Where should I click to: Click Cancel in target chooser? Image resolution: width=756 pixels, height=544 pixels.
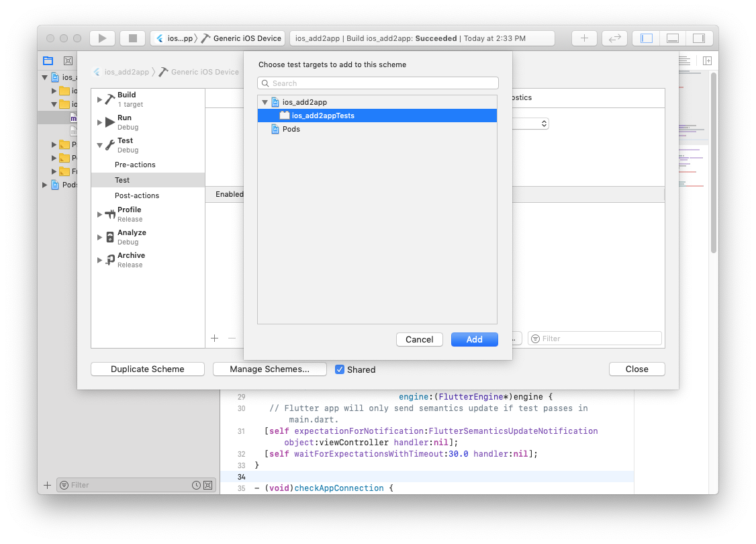(x=419, y=339)
